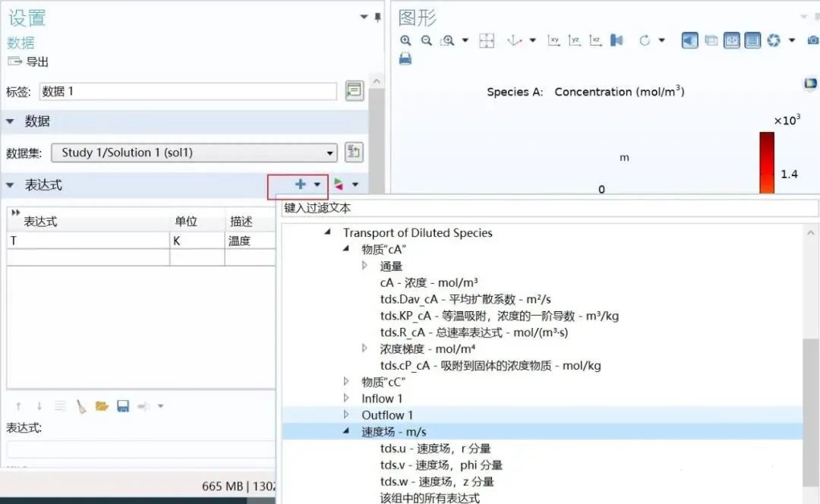Collapse the 速度场 - m/s tree node
This screenshot has width=820, height=504.
coord(345,431)
